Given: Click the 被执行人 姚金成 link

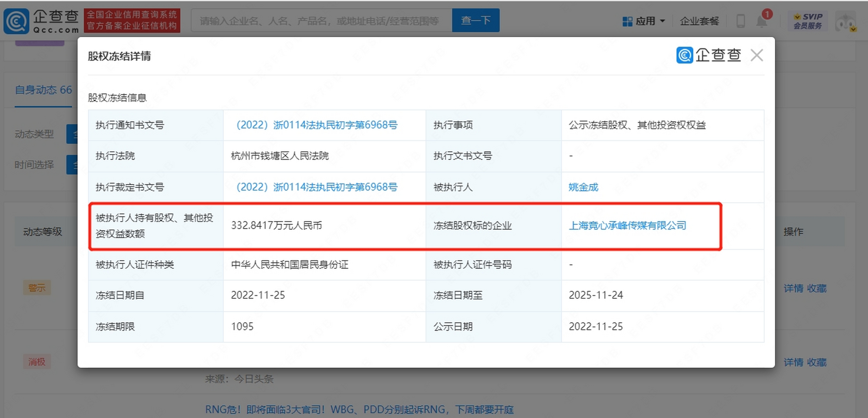Looking at the screenshot, I should pyautogui.click(x=584, y=187).
